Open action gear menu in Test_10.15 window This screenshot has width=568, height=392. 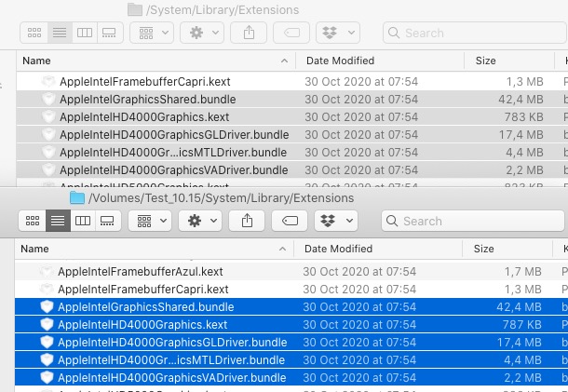[x=200, y=221]
